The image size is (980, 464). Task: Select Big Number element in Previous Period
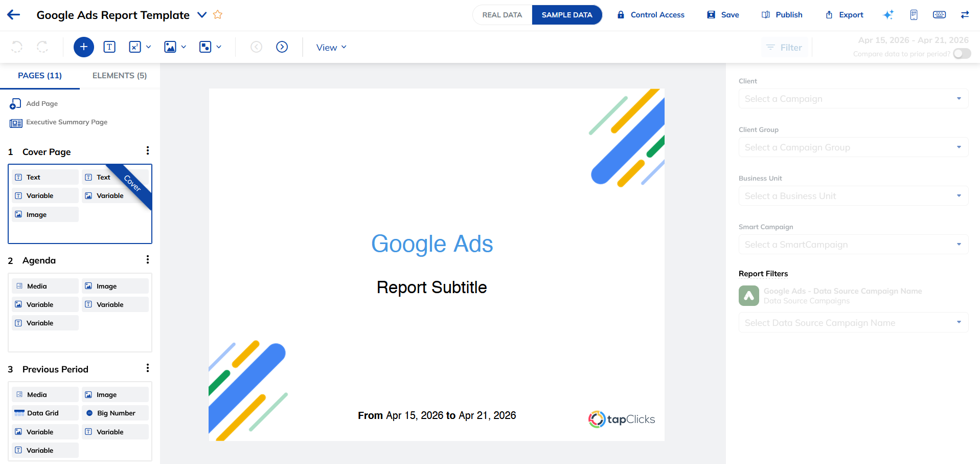(x=115, y=413)
